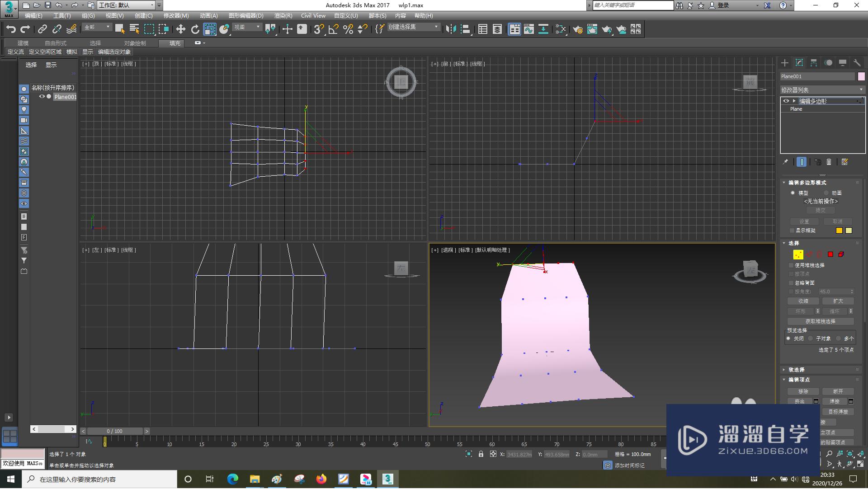Select the 模型 radio button
This screenshot has width=868, height=489.
pyautogui.click(x=793, y=193)
